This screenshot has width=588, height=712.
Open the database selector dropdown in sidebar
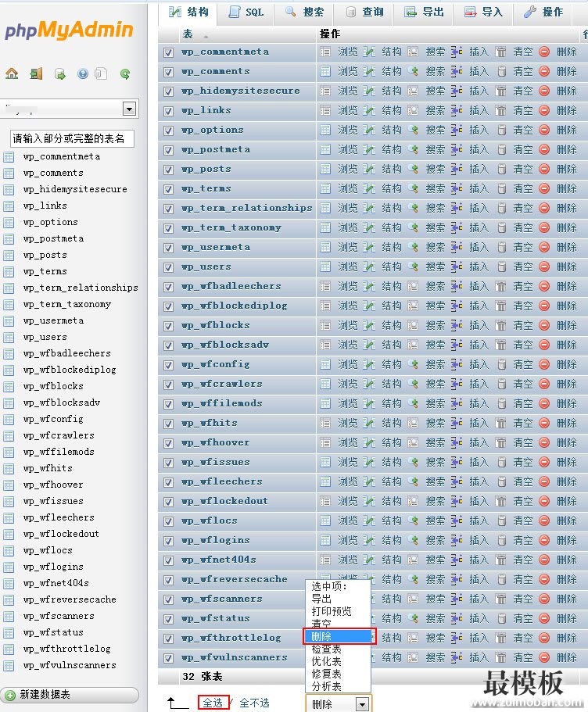click(130, 109)
